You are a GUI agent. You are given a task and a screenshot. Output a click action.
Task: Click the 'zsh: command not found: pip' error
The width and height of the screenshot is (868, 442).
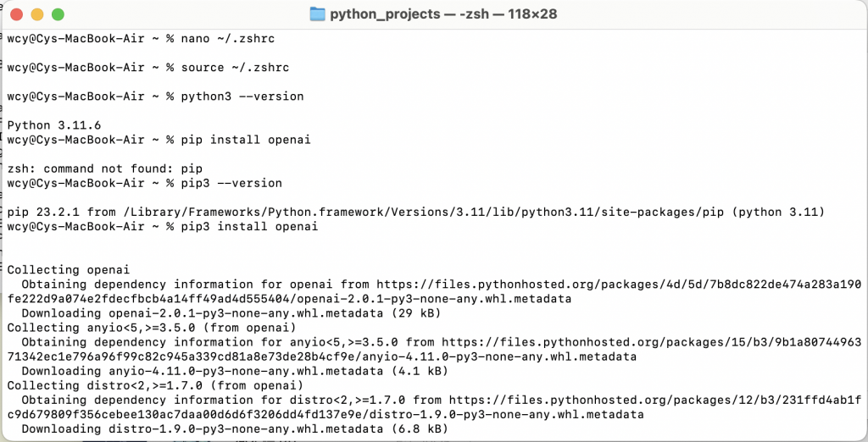coord(104,169)
